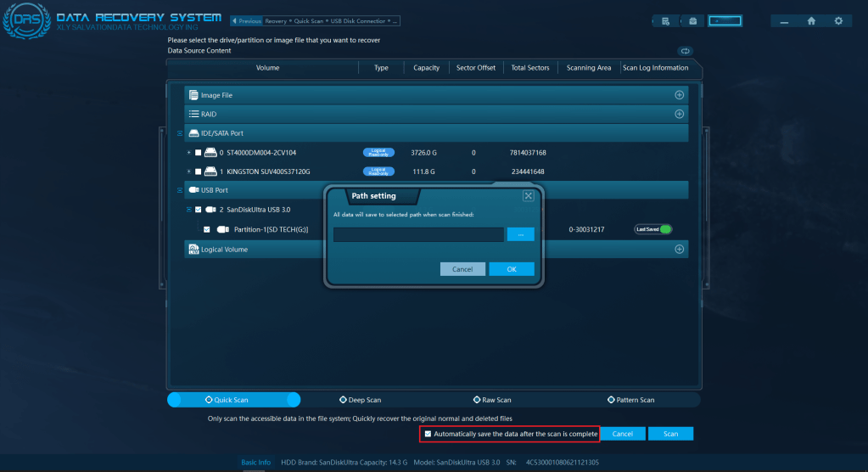This screenshot has height=472, width=868.
Task: Click the browse '...' button for path
Action: [x=520, y=234]
